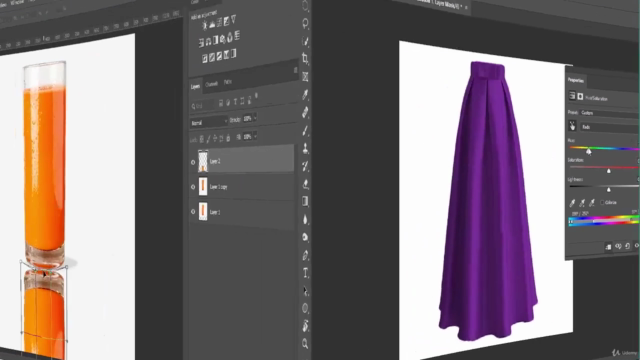Screen dimensions: 640x360
Task: Select the Eraser tool
Action: (x=305, y=184)
